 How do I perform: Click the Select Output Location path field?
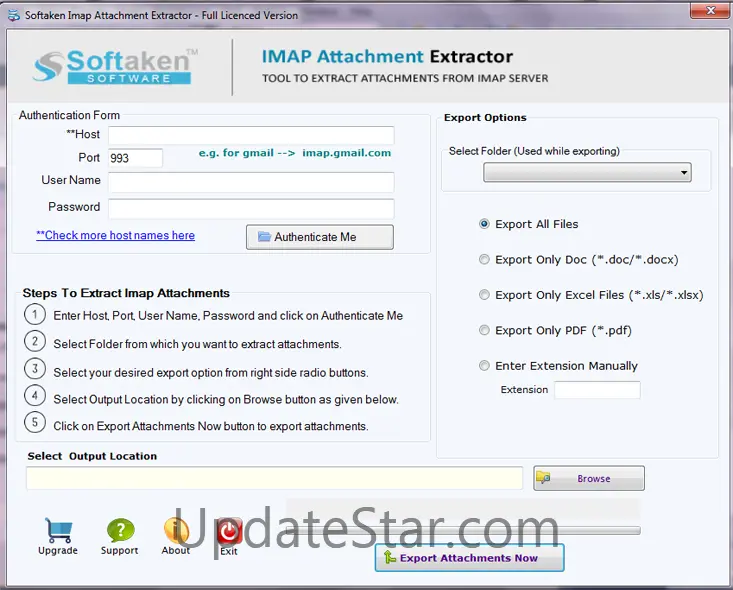pos(274,478)
